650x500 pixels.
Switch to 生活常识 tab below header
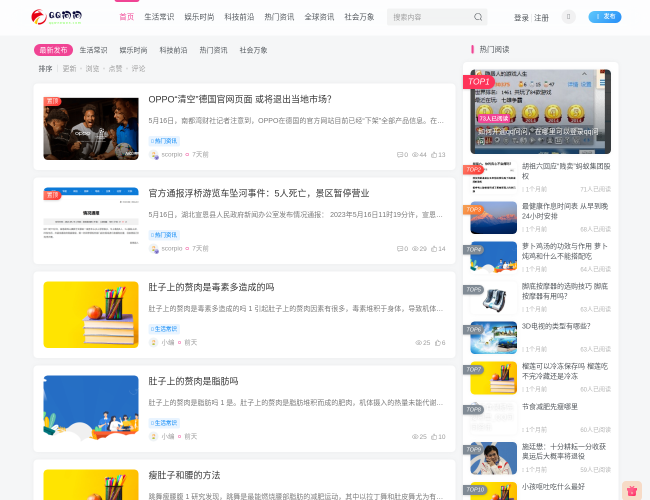93,50
